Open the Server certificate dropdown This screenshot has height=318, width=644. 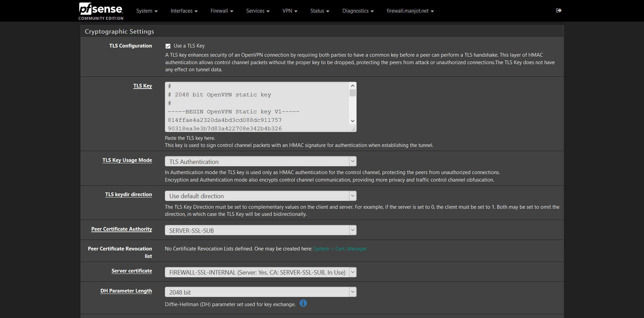pyautogui.click(x=261, y=272)
